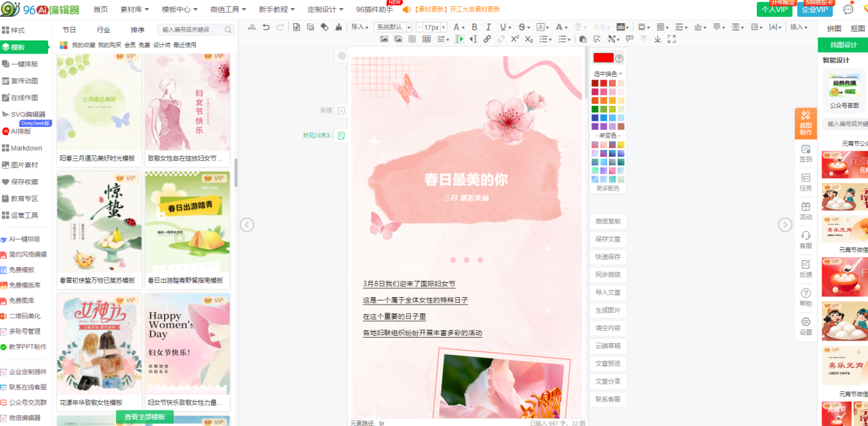
Task: Switch to the 行业 tab
Action: 103,30
